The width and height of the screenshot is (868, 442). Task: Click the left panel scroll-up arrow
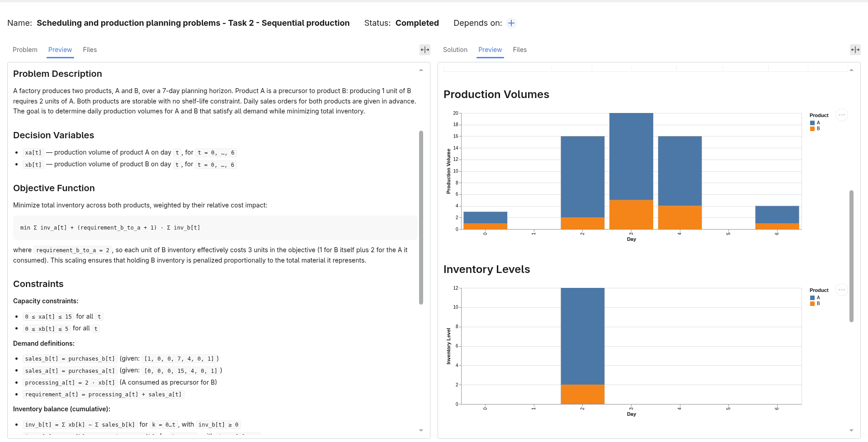click(421, 70)
